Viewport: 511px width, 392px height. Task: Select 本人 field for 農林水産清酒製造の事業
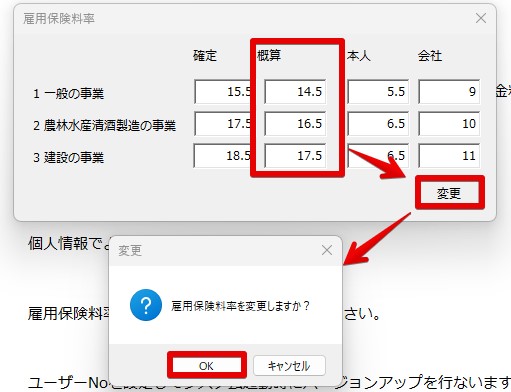pyautogui.click(x=378, y=124)
